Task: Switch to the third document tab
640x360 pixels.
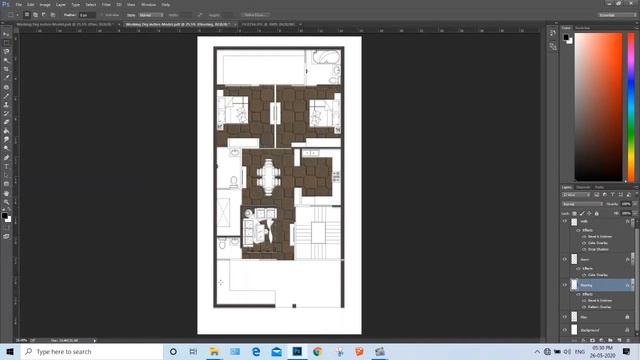Action: tap(269, 24)
